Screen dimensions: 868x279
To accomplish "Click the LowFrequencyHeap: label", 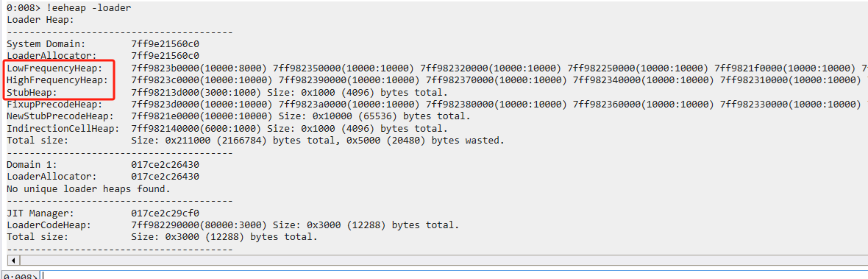I will [54, 68].
